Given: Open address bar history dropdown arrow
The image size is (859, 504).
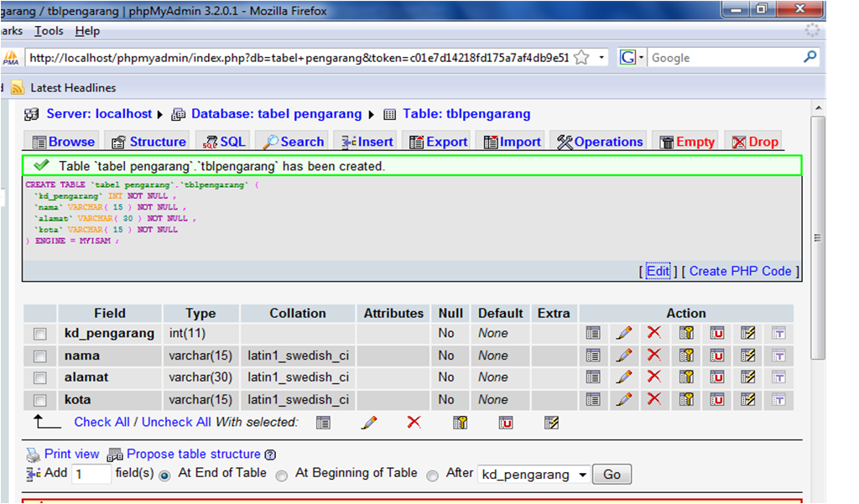Looking at the screenshot, I should click(x=601, y=58).
